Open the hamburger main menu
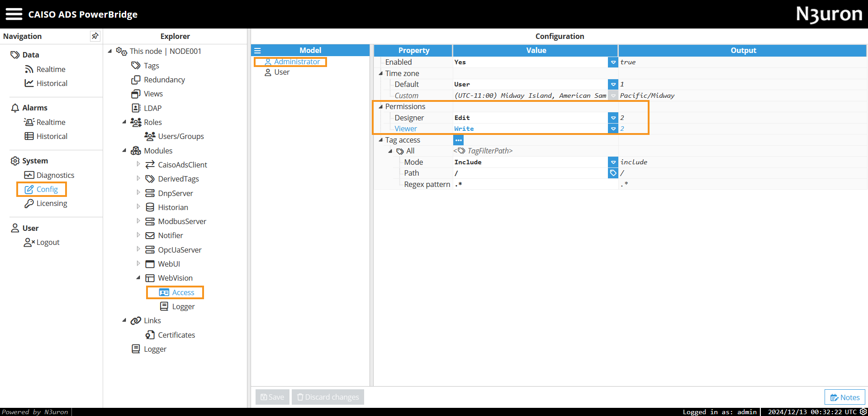The width and height of the screenshot is (868, 416). point(14,14)
